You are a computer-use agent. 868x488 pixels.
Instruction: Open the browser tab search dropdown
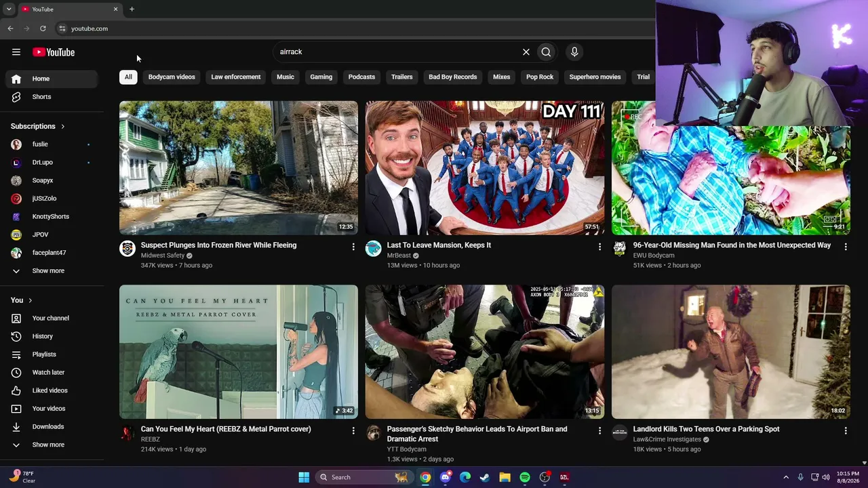tap(9, 9)
